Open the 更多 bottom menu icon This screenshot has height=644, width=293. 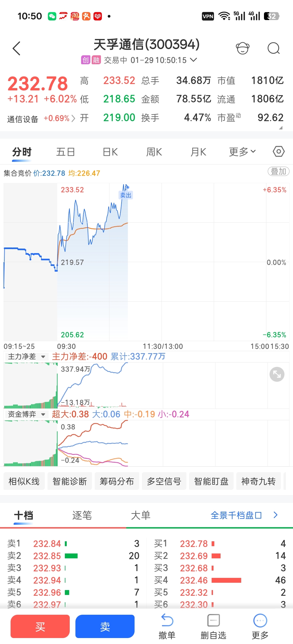tap(260, 626)
